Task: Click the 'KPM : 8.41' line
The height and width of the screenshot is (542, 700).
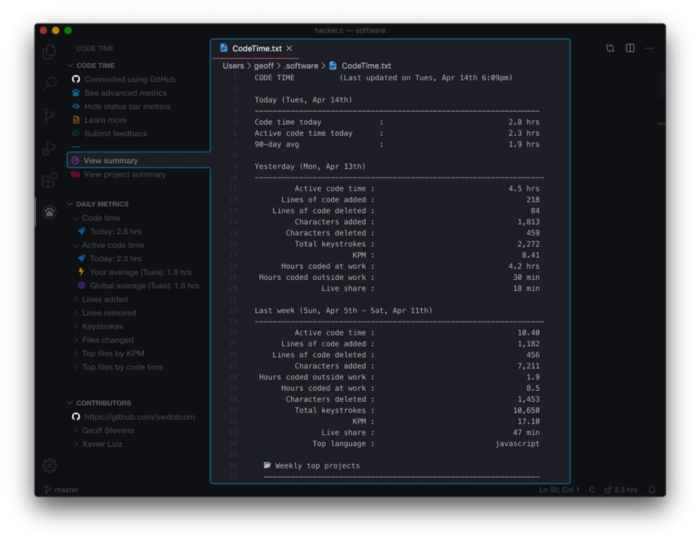Action: point(446,255)
